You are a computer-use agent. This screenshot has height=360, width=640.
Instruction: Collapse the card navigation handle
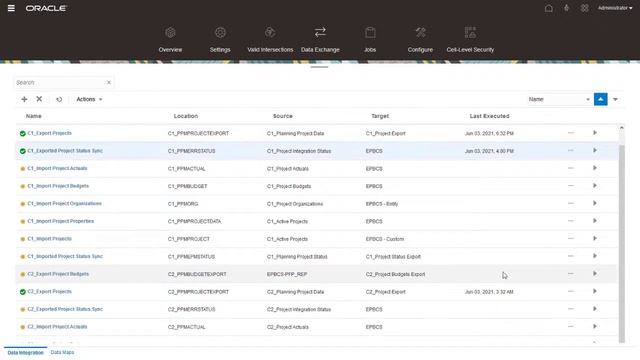[x=319, y=67]
